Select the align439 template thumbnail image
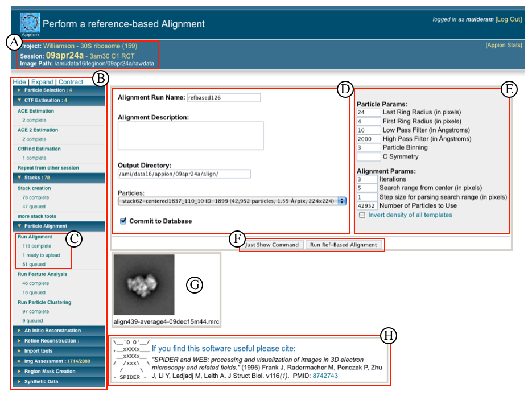Screen dimensions: 532x400 pos(144,284)
